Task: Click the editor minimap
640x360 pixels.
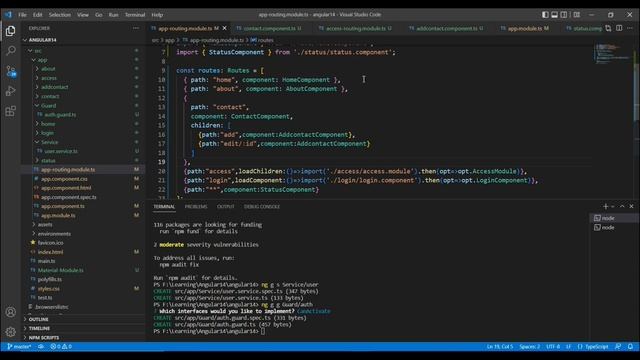Action: click(x=611, y=55)
